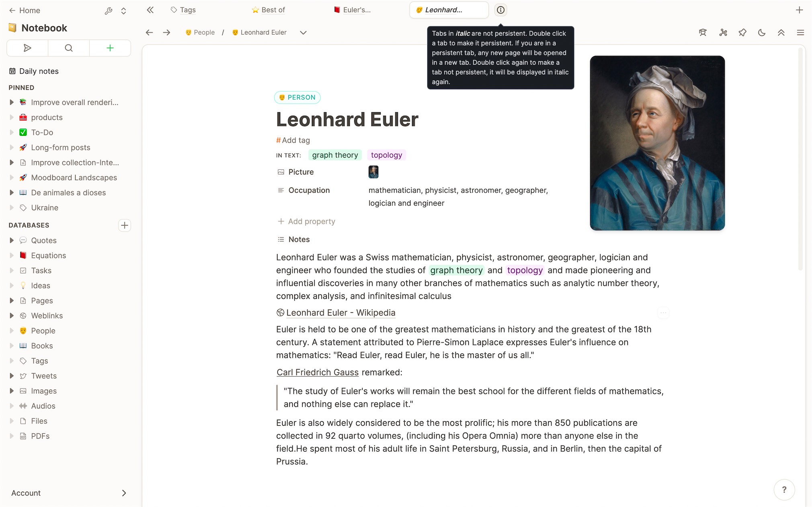
Task: Click the Euler portrait thumbnail image
Action: tap(373, 172)
